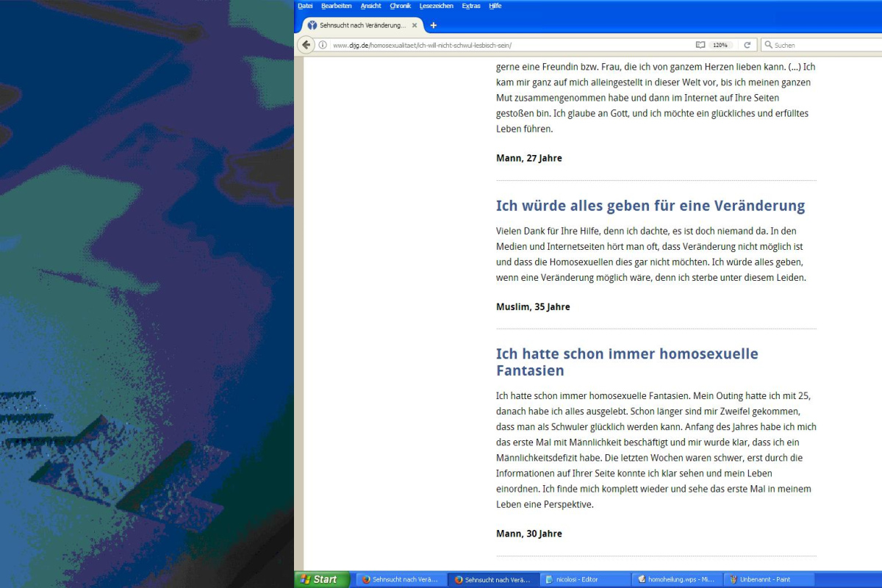This screenshot has width=882, height=588.
Task: Open the Windows Start button
Action: [x=323, y=579]
